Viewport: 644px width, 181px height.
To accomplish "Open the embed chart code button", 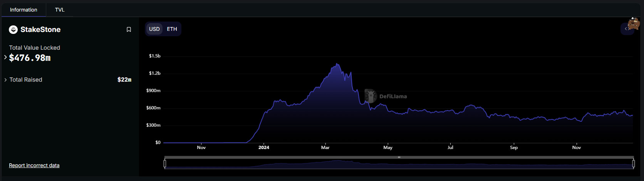I will 626,29.
